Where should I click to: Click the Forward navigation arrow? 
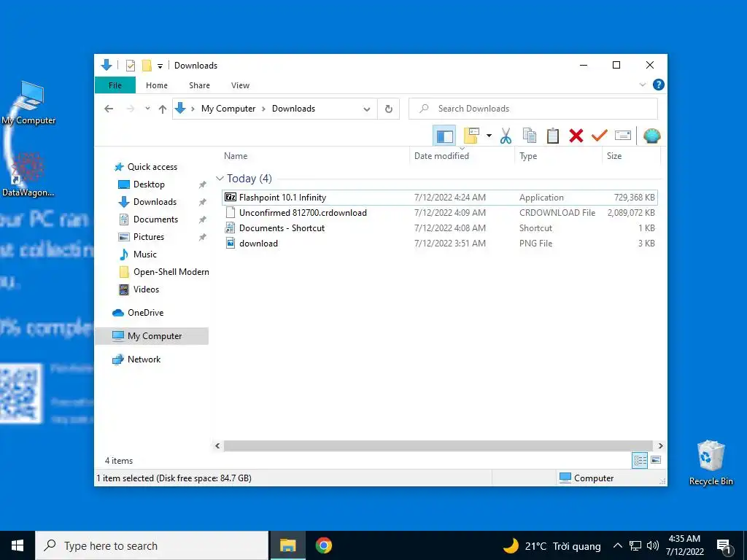131,109
